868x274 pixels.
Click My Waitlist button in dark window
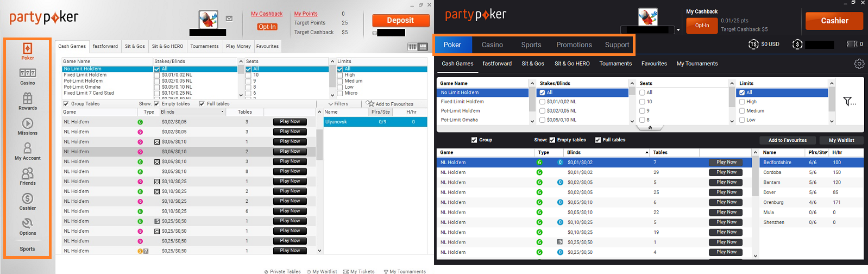[x=841, y=140]
